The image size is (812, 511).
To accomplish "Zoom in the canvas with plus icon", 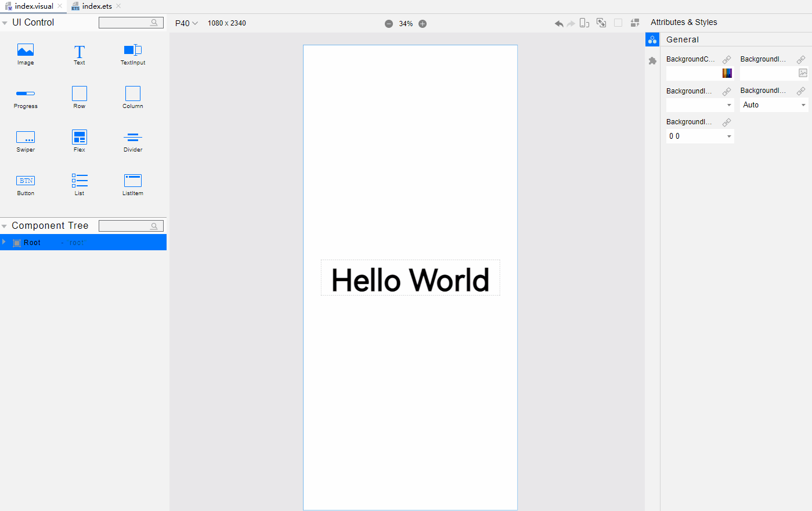I will 423,24.
